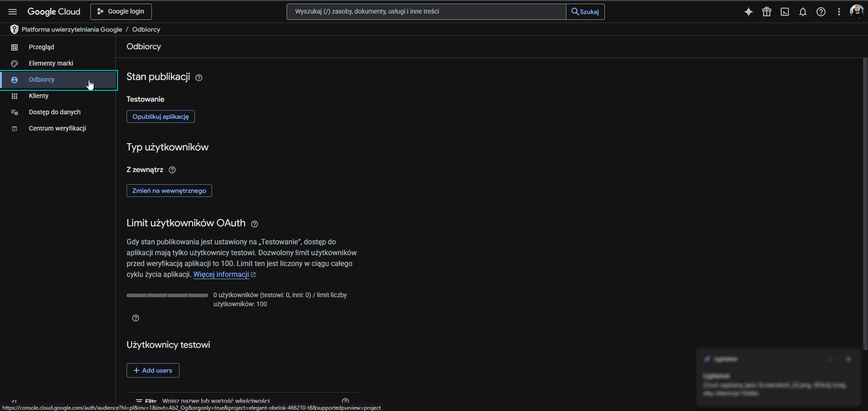Open the three-dot settings menu in header
Viewport: 868px width, 411px height.
(x=839, y=12)
